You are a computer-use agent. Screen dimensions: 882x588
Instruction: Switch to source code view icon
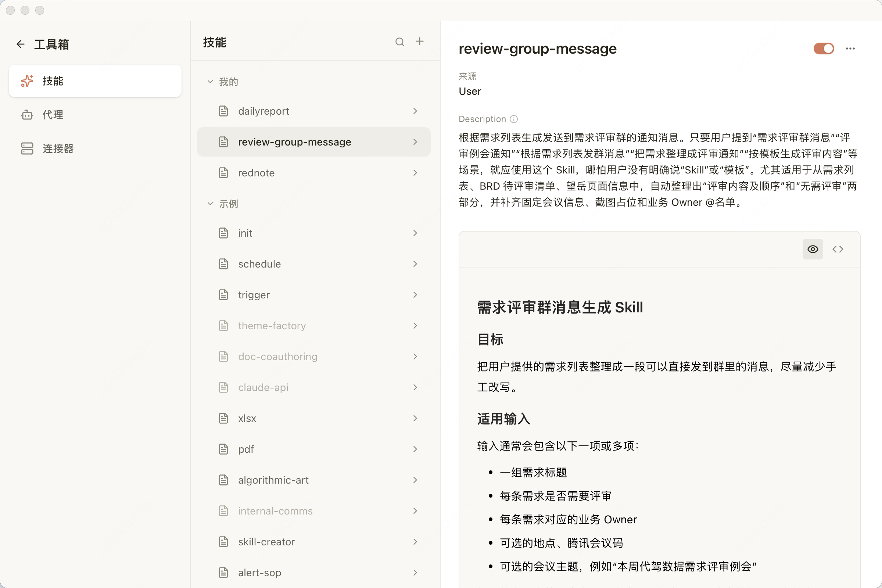tap(838, 249)
